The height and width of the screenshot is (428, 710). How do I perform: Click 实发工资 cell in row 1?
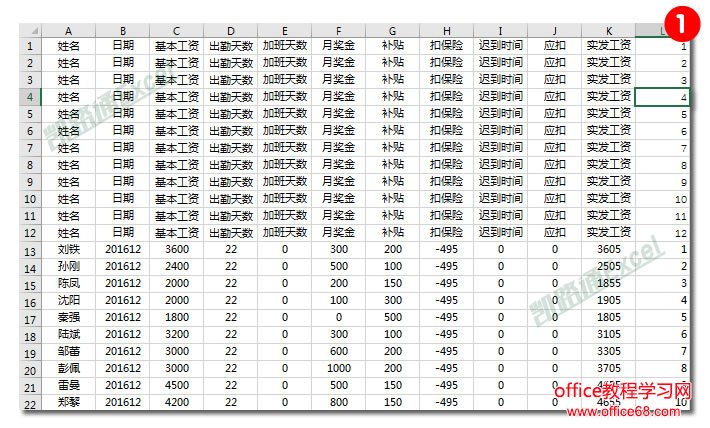coord(609,46)
